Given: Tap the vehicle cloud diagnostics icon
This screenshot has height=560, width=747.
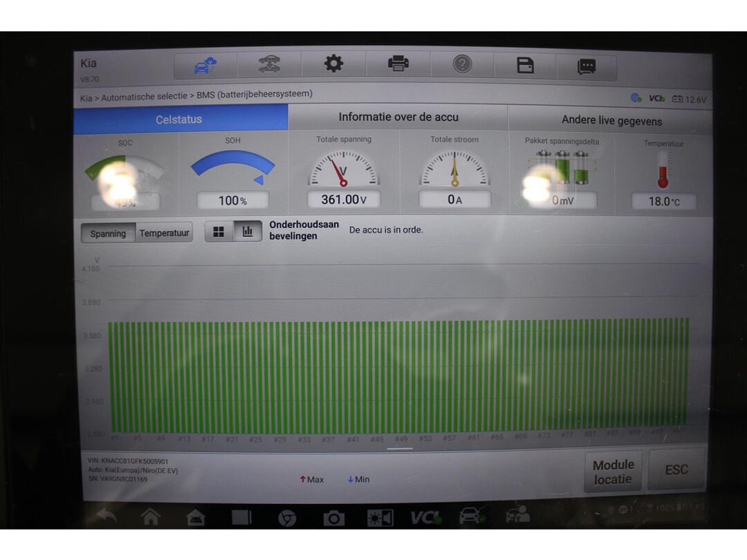Looking at the screenshot, I should point(205,66).
